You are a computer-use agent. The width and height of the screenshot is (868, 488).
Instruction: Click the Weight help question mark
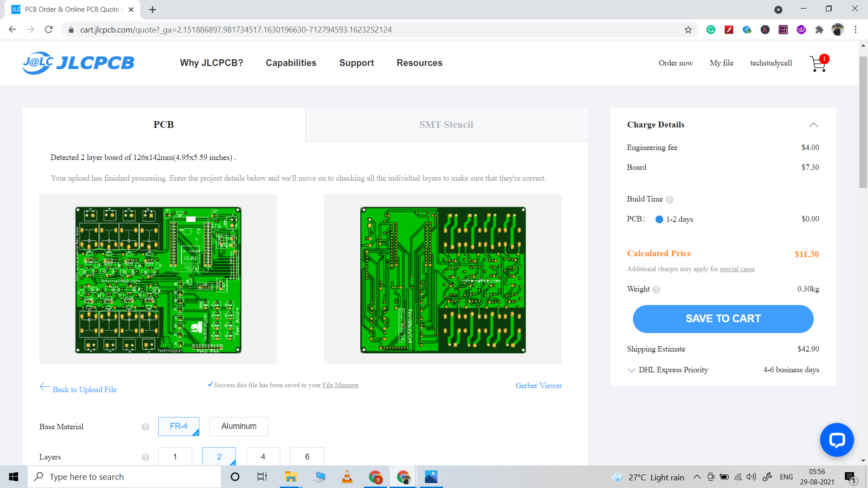[x=656, y=290]
